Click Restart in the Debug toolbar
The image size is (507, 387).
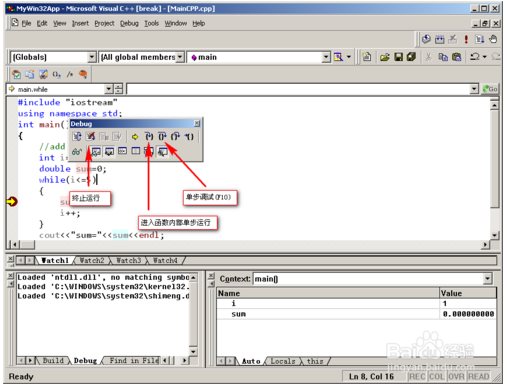(x=77, y=136)
